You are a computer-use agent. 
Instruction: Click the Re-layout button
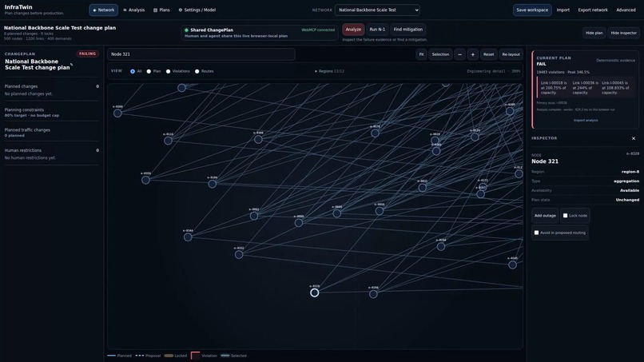511,54
